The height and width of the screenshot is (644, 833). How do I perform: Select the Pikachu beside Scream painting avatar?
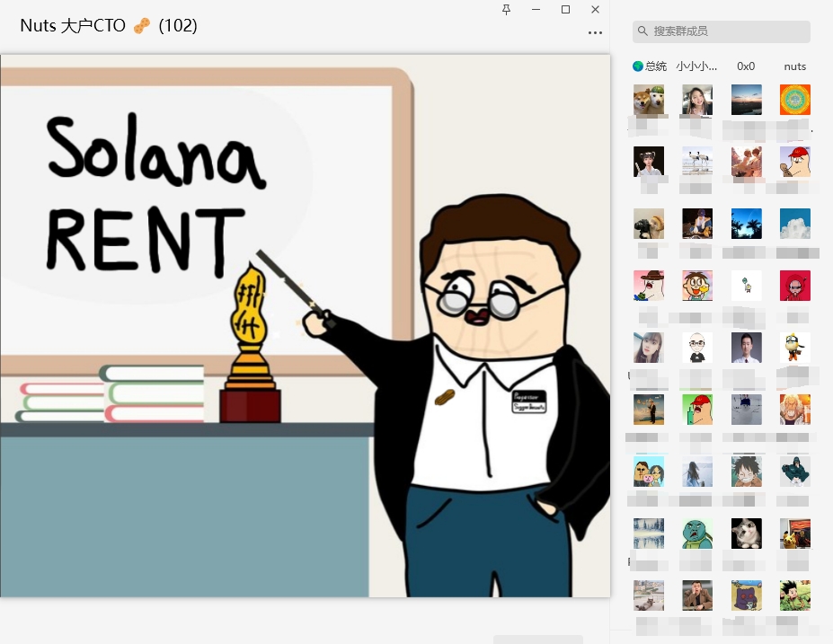pos(795,534)
